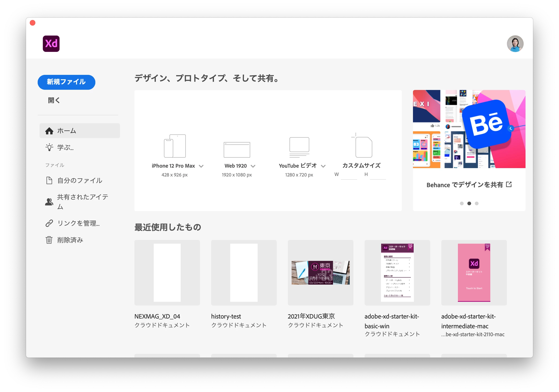Select the Web 1920 artboard icon
The height and width of the screenshot is (392, 559).
tap(237, 149)
